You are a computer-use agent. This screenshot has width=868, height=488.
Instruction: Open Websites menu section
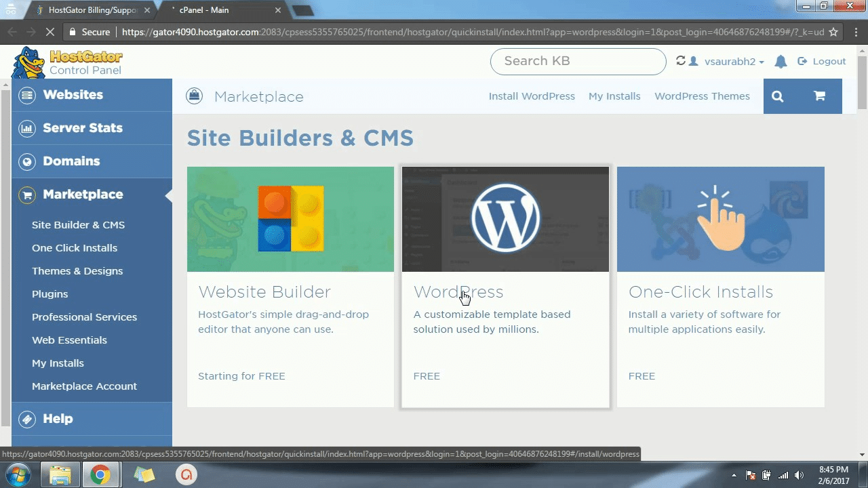coord(92,95)
